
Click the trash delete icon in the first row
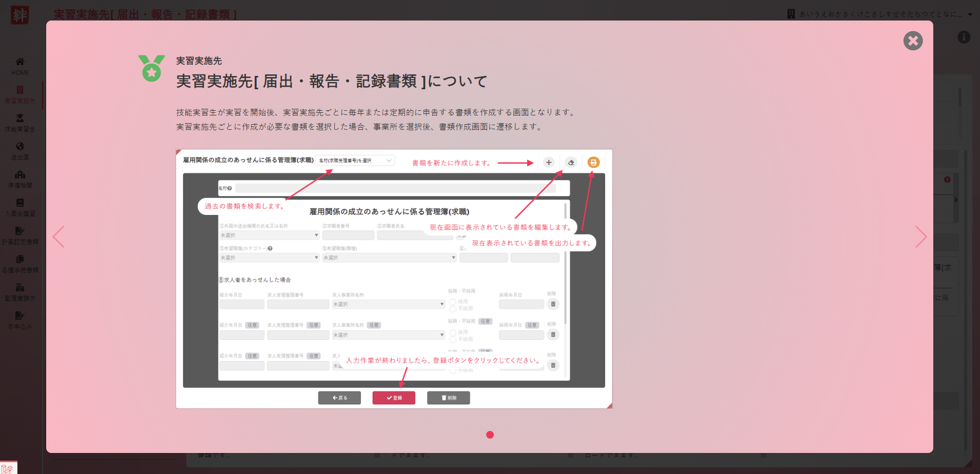(x=553, y=304)
